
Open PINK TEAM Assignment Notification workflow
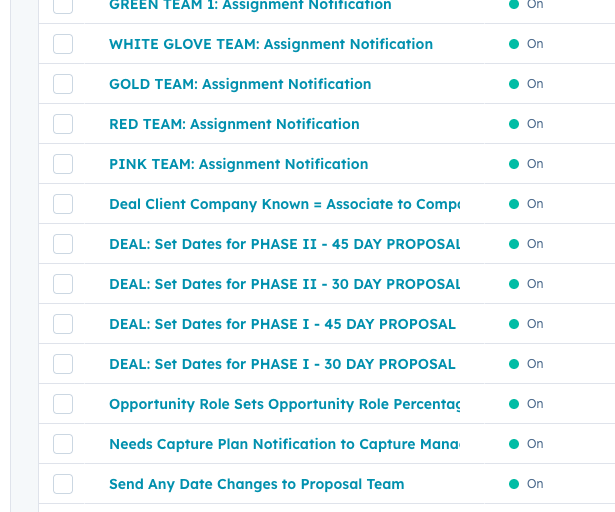[x=238, y=164]
